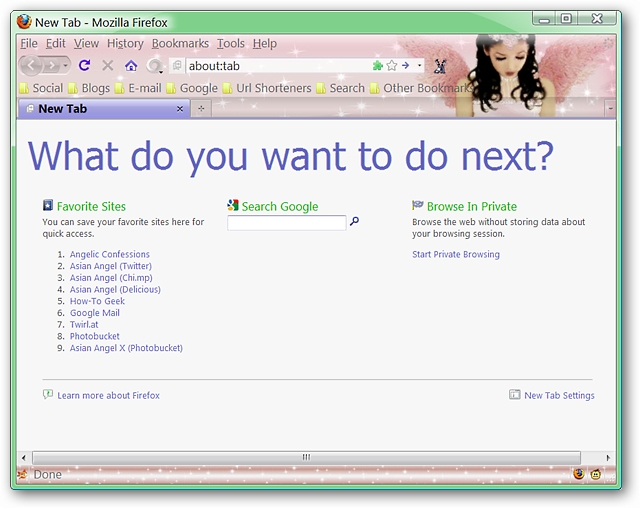This screenshot has height=508, width=640.
Task: Click the green puzzle piece icon in address bar
Action: (x=378, y=65)
